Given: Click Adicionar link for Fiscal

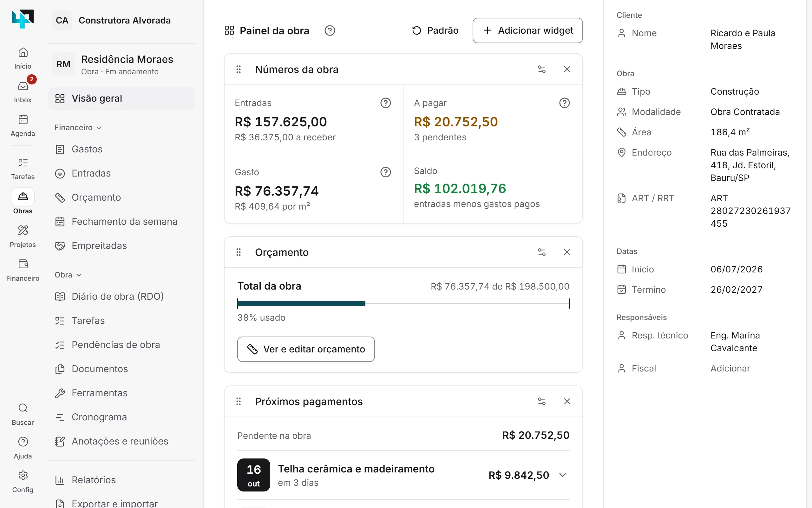Looking at the screenshot, I should [730, 368].
